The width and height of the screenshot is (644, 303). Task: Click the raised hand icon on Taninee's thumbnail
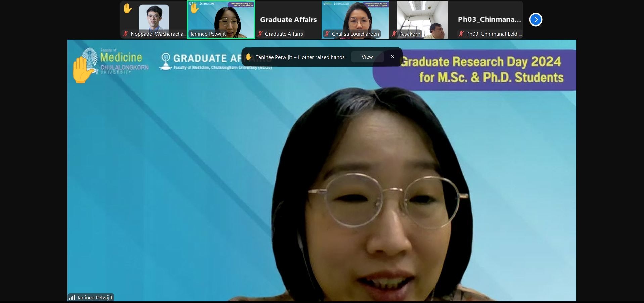tap(194, 8)
